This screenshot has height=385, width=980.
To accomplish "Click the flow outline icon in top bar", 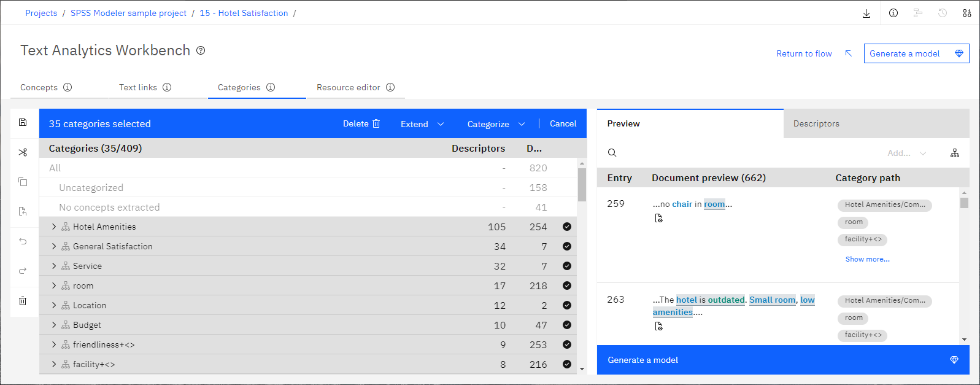I will [918, 13].
